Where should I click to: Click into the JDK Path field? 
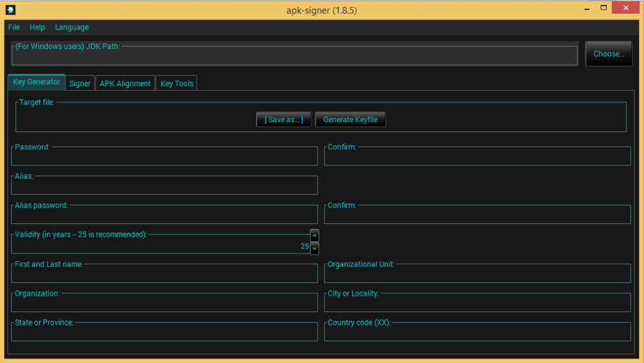[x=294, y=56]
